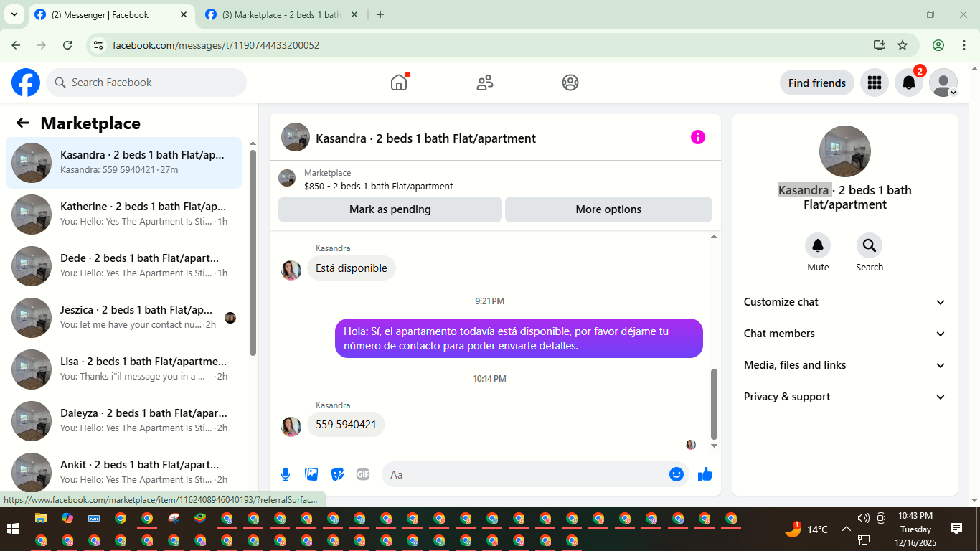Expand the Chat members section
The height and width of the screenshot is (551, 980).
click(x=845, y=334)
